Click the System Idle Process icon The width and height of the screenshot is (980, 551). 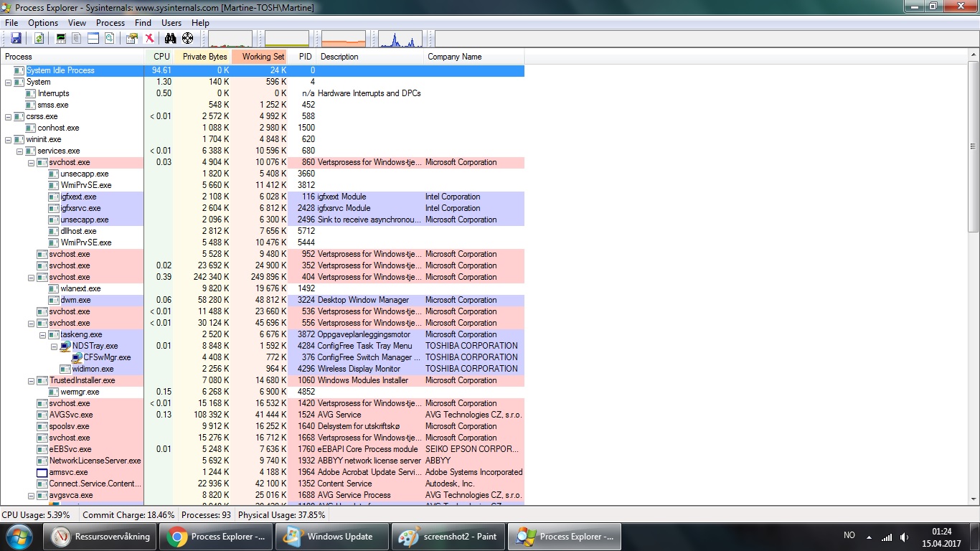(19, 70)
